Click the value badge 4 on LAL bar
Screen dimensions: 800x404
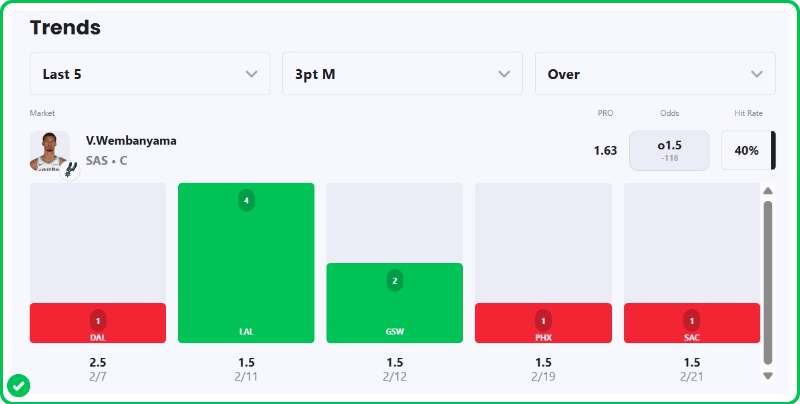point(246,201)
